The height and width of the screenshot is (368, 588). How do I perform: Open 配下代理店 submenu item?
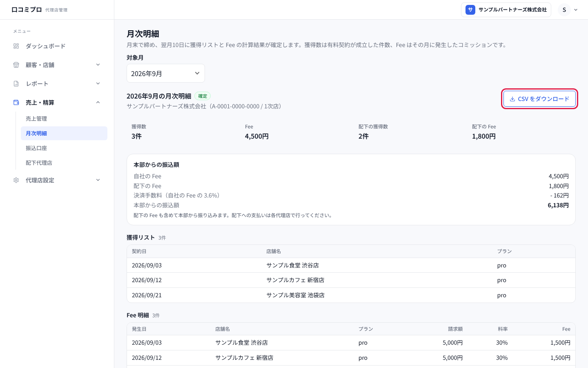64,163
